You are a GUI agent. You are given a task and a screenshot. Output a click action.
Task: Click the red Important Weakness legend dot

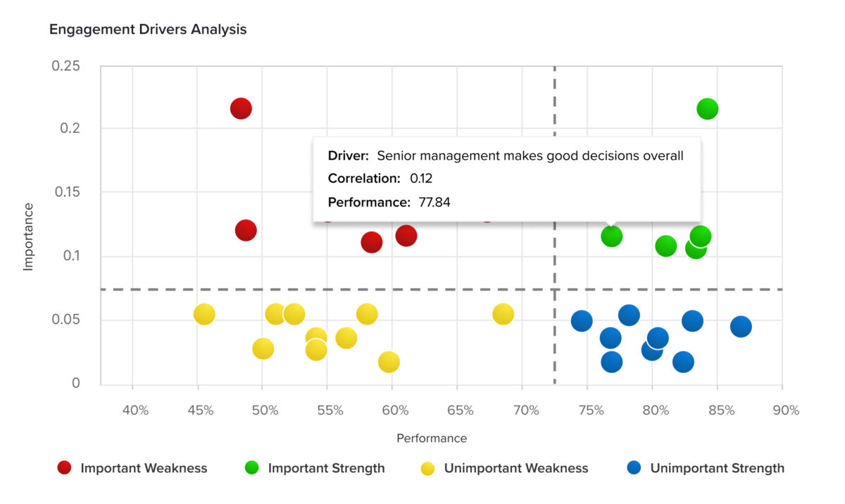click(x=64, y=468)
